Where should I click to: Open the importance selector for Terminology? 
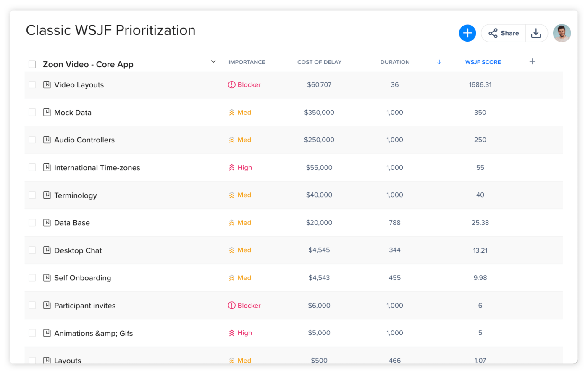240,195
